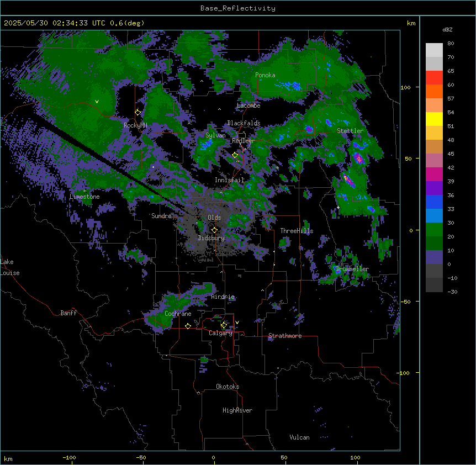Click the dBZ legend heading

click(x=447, y=30)
